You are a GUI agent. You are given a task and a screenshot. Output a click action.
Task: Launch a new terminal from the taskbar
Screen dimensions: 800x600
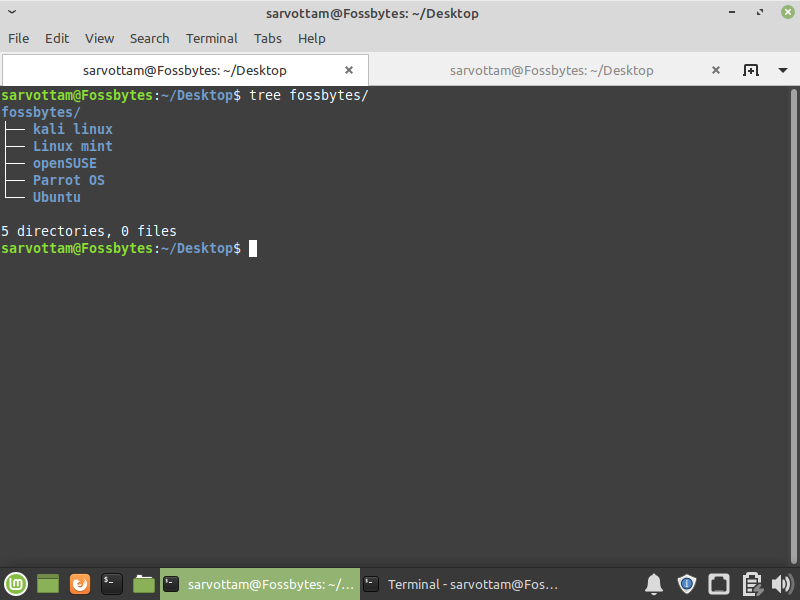pos(111,583)
